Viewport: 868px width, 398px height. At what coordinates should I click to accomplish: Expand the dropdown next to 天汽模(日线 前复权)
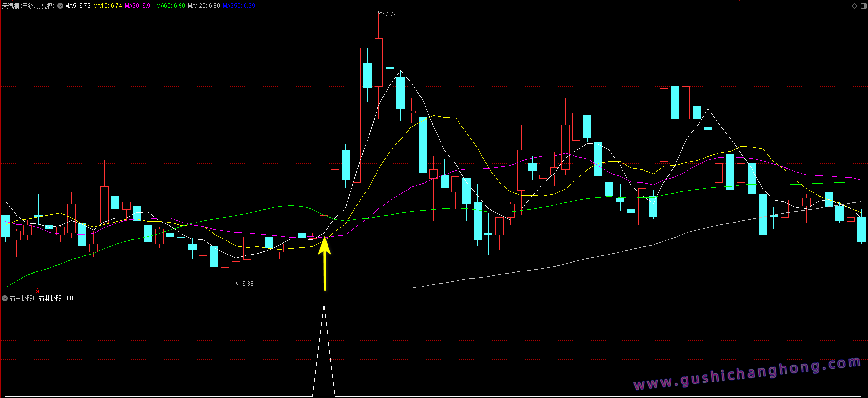point(60,6)
